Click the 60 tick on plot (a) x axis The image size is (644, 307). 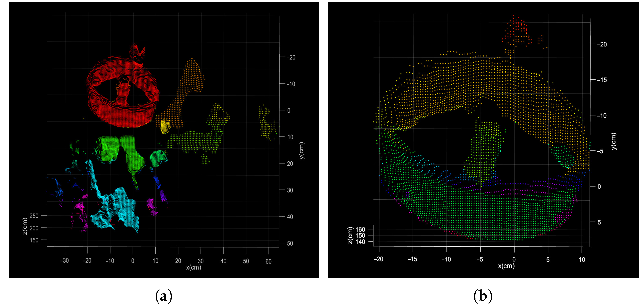point(268,261)
